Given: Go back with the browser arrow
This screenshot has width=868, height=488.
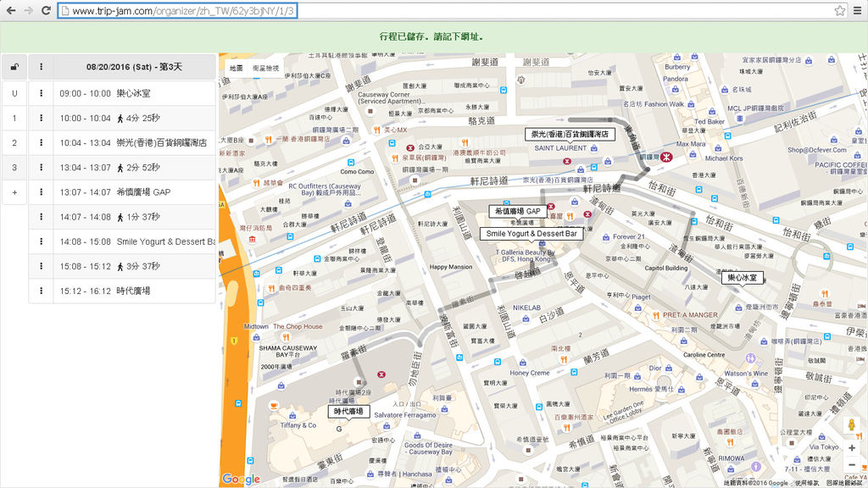Looking at the screenshot, I should (x=10, y=10).
